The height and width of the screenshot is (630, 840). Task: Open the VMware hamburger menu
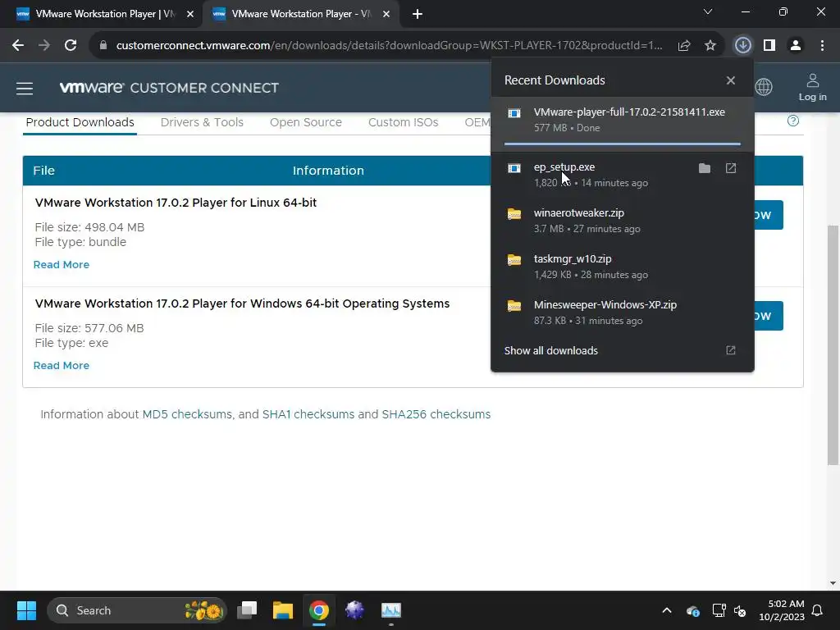click(x=25, y=88)
